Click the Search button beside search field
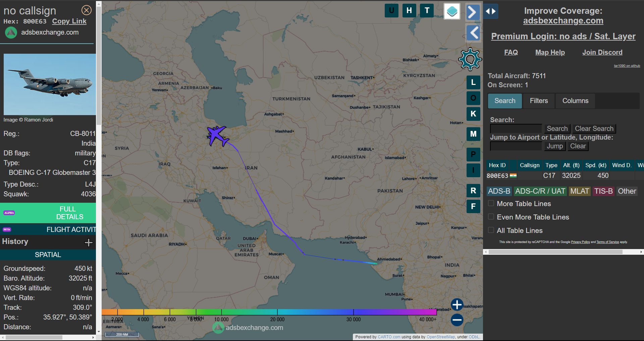The image size is (644, 341). (557, 129)
